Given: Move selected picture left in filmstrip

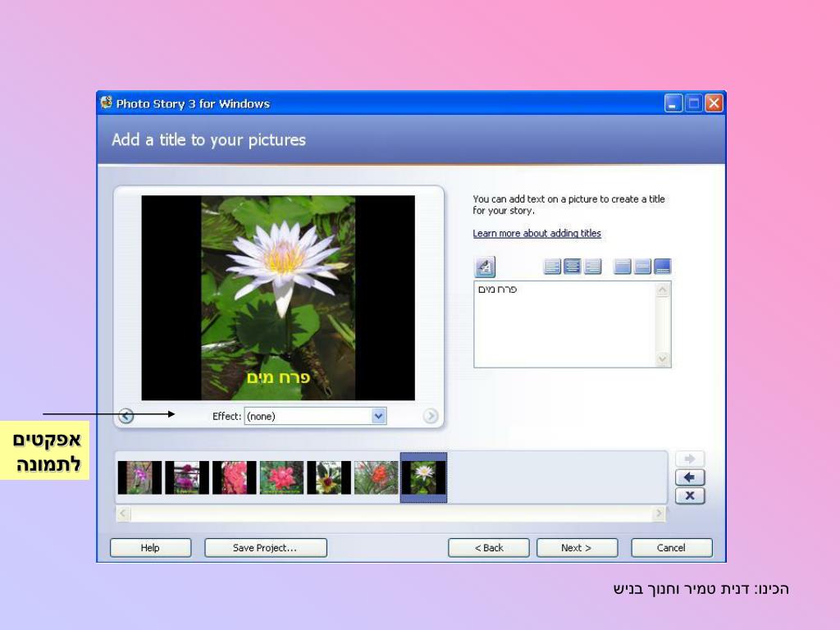Looking at the screenshot, I should (x=690, y=477).
